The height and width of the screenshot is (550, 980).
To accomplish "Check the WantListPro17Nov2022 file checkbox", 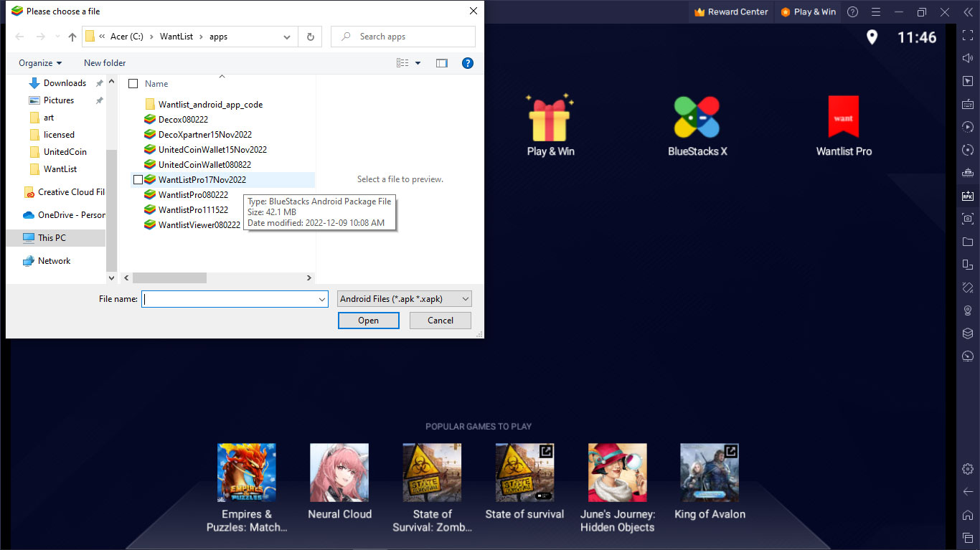I will (138, 180).
